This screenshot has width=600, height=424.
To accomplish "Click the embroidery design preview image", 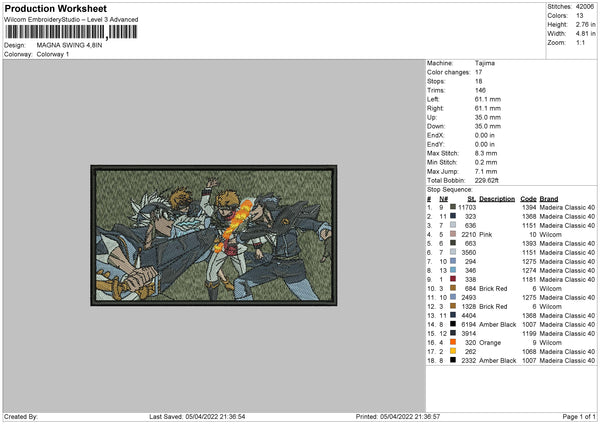I will coord(214,235).
